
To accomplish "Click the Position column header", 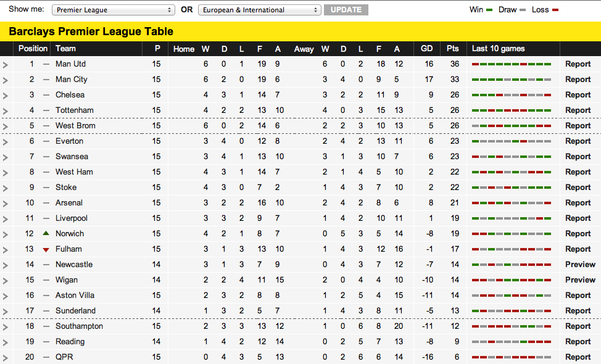I will pos(33,49).
